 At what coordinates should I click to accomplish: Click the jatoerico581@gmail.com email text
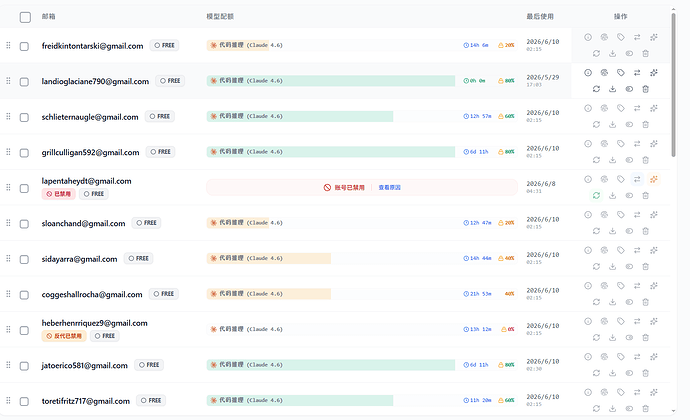84,365
